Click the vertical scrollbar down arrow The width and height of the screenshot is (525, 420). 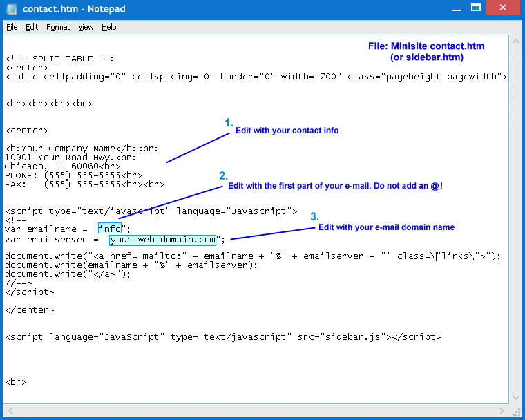[515, 398]
